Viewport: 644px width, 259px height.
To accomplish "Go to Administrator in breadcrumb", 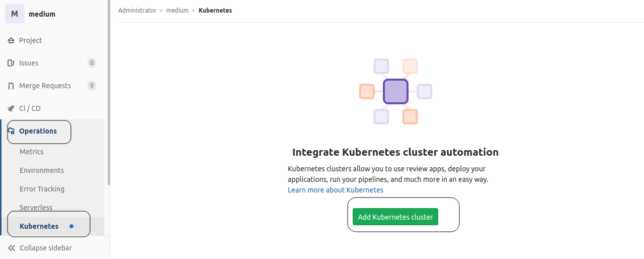I will [x=137, y=10].
